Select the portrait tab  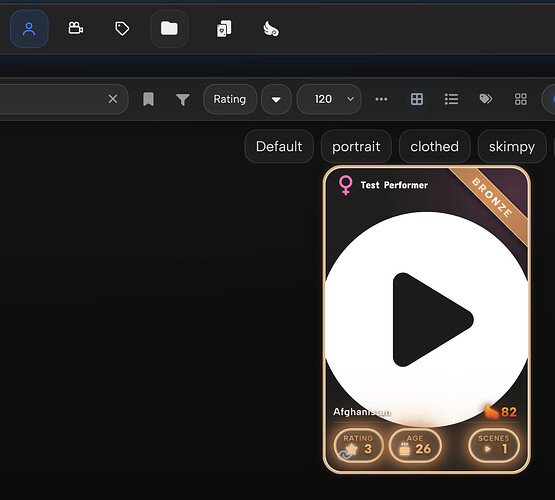tap(356, 146)
